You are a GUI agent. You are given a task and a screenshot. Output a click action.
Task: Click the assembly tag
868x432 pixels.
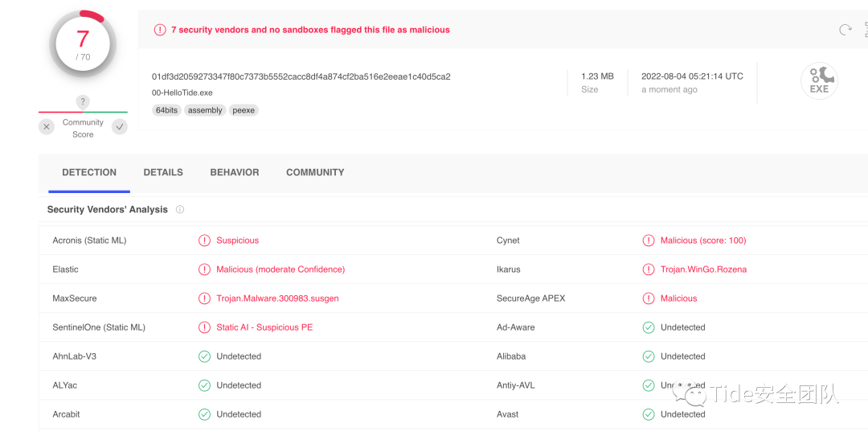(x=205, y=110)
